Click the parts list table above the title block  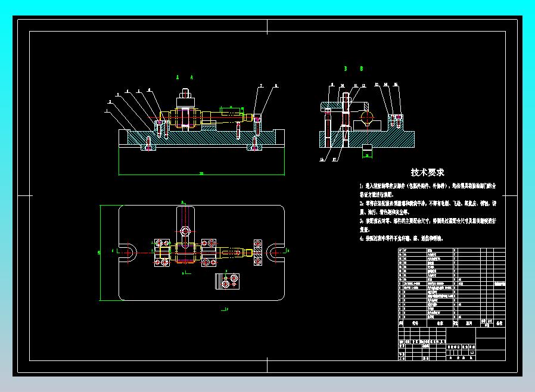[x=452, y=287]
